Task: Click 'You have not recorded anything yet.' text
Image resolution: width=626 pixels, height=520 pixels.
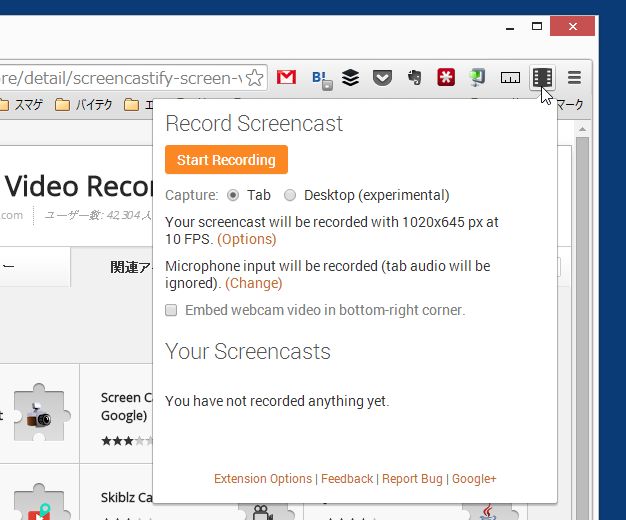Action: 277,401
